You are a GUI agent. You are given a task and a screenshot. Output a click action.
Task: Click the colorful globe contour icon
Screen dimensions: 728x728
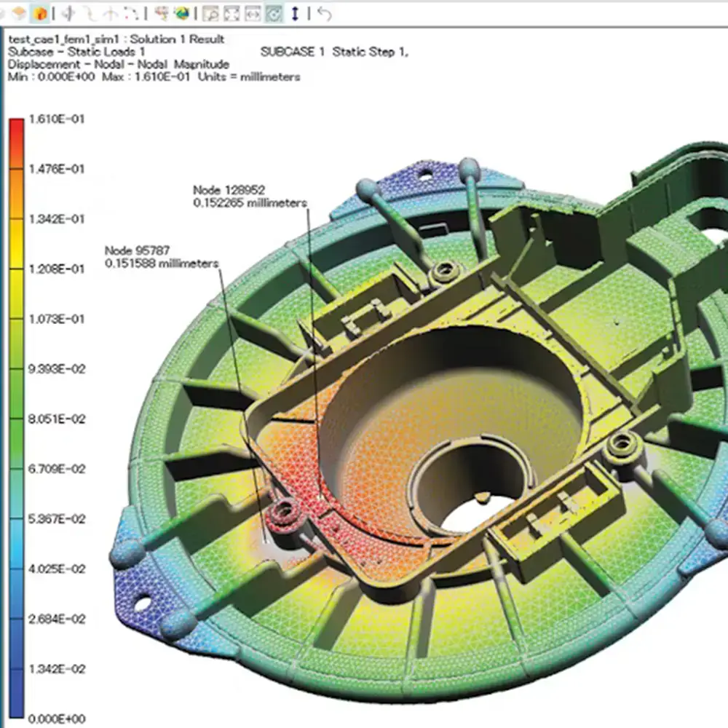(182, 14)
